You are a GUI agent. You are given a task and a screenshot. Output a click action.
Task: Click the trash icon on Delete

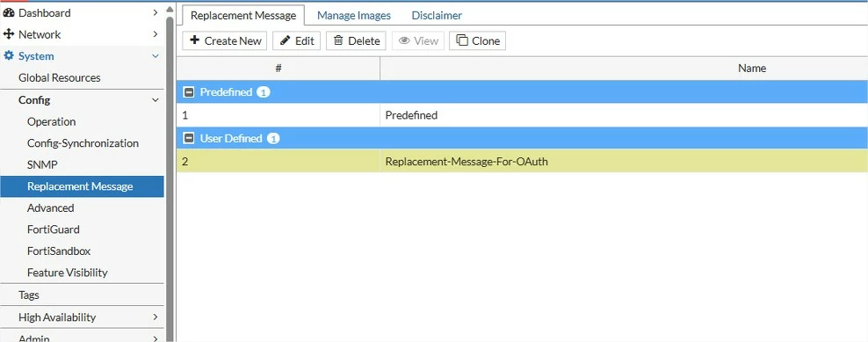[x=338, y=40]
